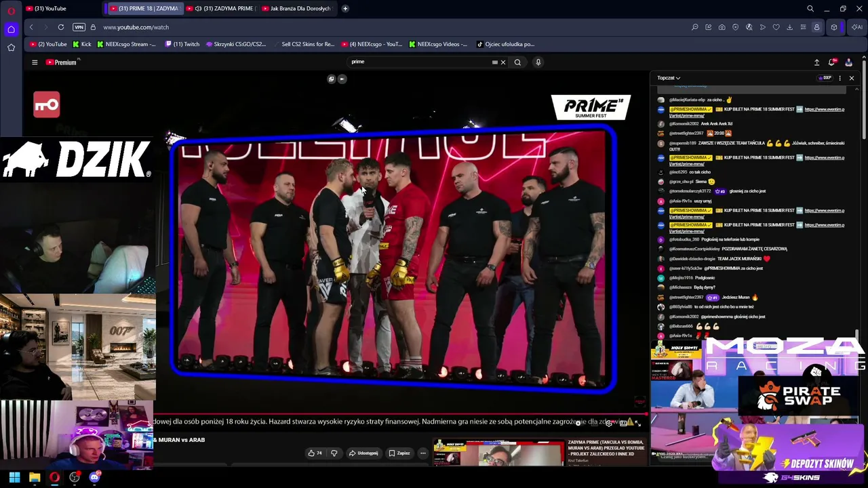Open the "(11) Twitch" bookmark
Image resolution: width=868 pixels, height=488 pixels.
pyautogui.click(x=182, y=44)
